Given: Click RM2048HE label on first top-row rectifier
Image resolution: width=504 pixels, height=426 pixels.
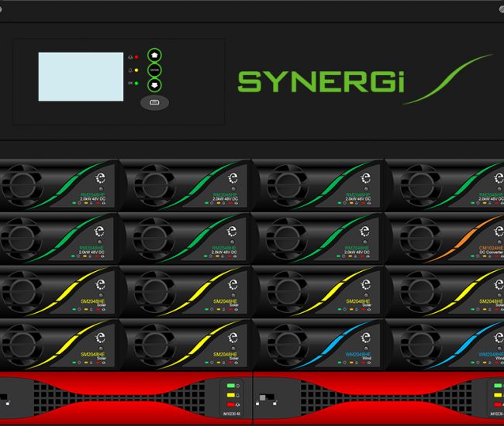Looking at the screenshot, I should point(92,195).
